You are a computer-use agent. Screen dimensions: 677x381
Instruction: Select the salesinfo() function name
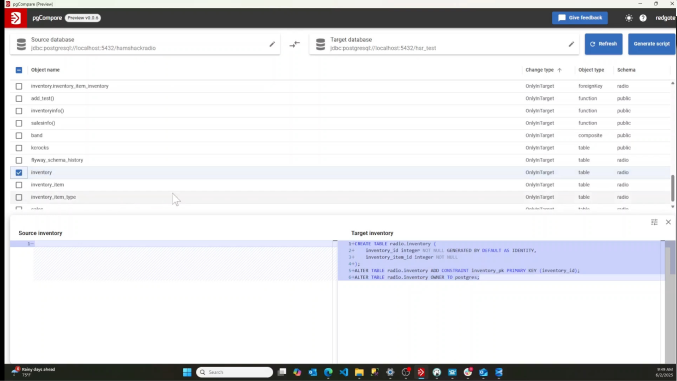43,123
